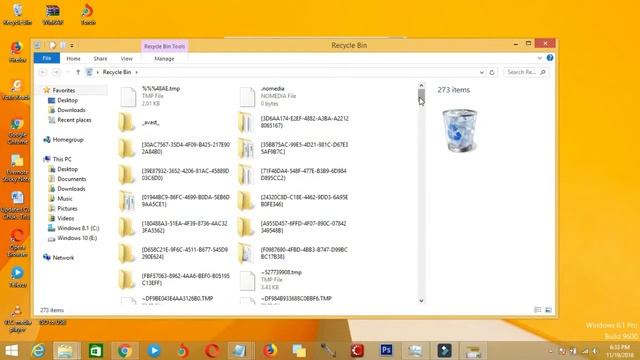
Task: Select Windows 8.1 (C:) drive
Action: coord(78,228)
